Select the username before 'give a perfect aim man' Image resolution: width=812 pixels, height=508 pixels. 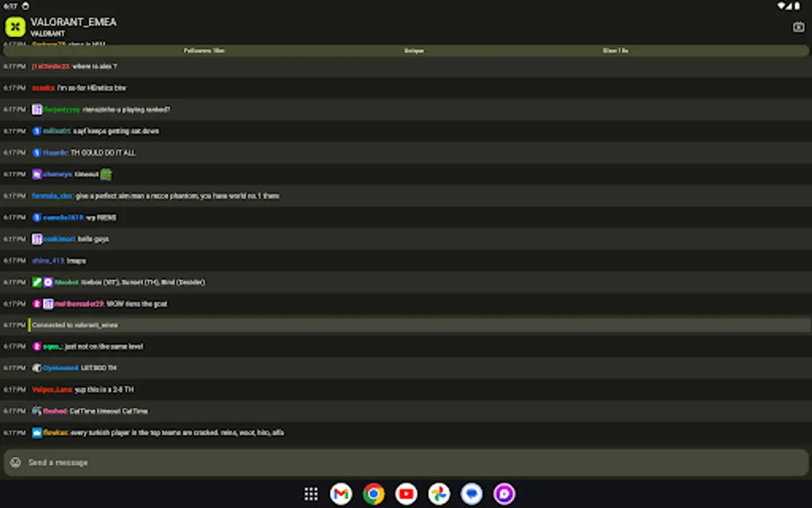point(52,196)
